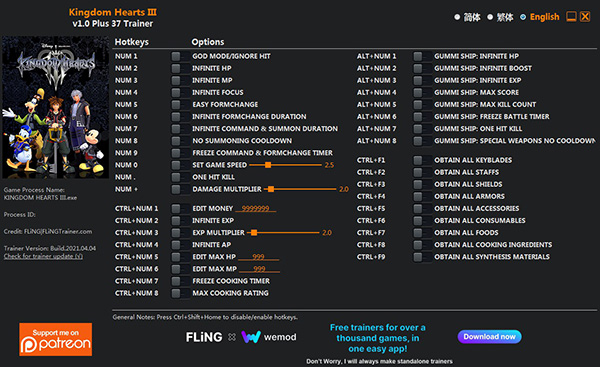Click the EXP Multiplier slider handle
The image size is (600, 367).
tap(254, 233)
